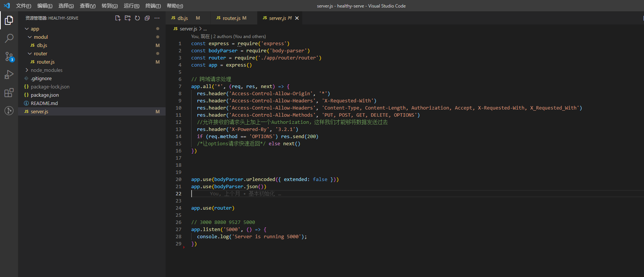The image size is (644, 277).
Task: Expand breadcrumb ellipsis after server.js
Action: [x=205, y=29]
